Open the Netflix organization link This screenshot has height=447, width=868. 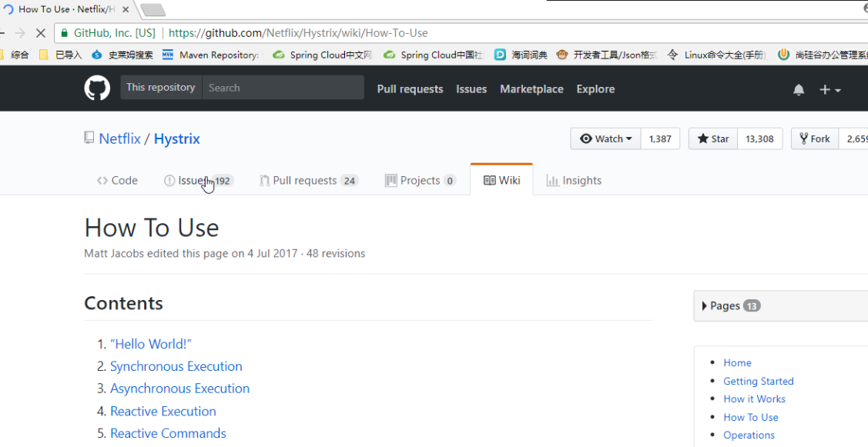click(119, 138)
